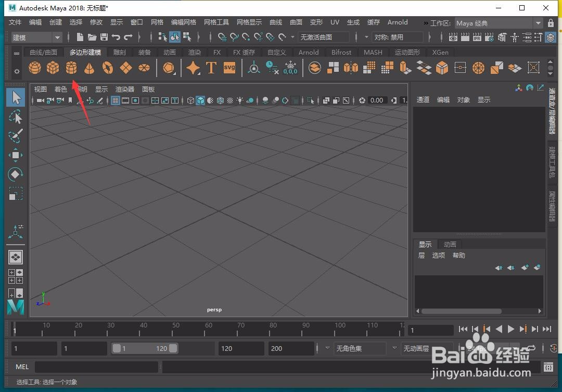The image size is (562, 392).
Task: Switch to single pane layout
Action: pos(16,257)
